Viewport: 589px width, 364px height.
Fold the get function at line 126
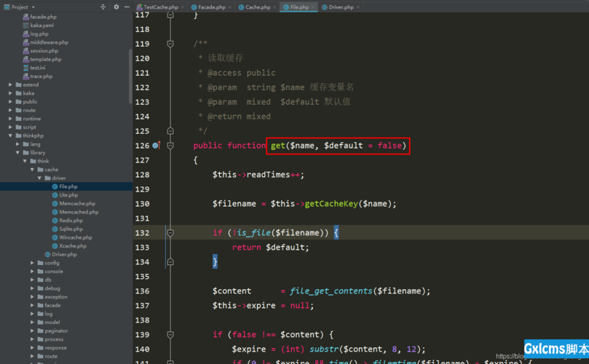pos(170,146)
